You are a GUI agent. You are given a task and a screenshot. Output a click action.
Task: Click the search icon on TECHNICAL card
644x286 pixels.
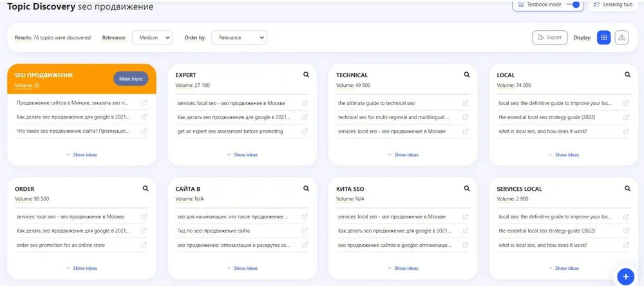(466, 75)
